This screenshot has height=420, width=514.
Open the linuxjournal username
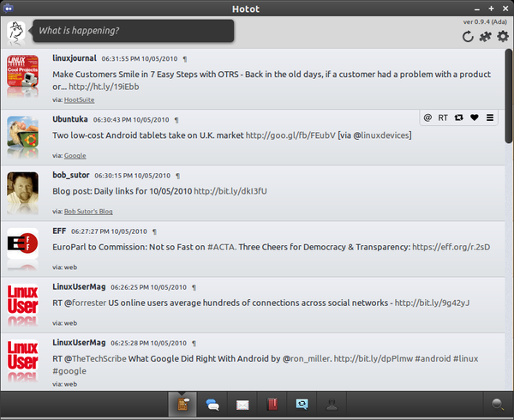(x=75, y=58)
